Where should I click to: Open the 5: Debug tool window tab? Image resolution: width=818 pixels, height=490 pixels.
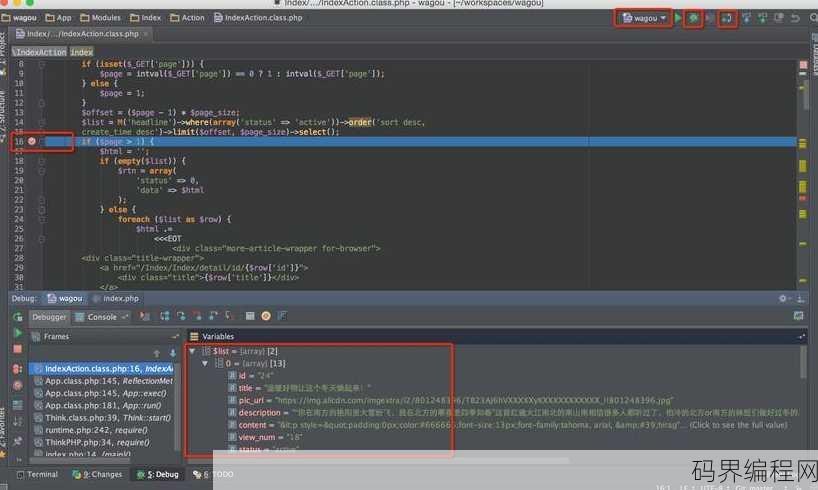click(x=158, y=474)
